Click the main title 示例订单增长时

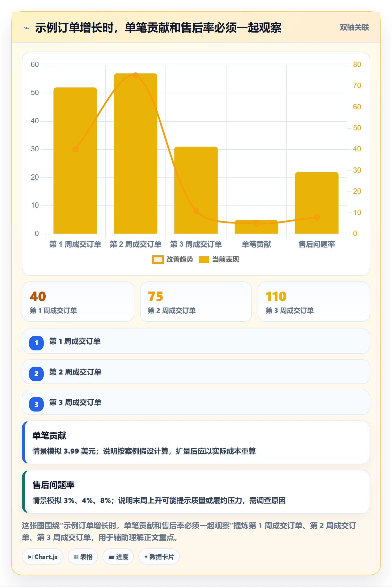(x=158, y=28)
